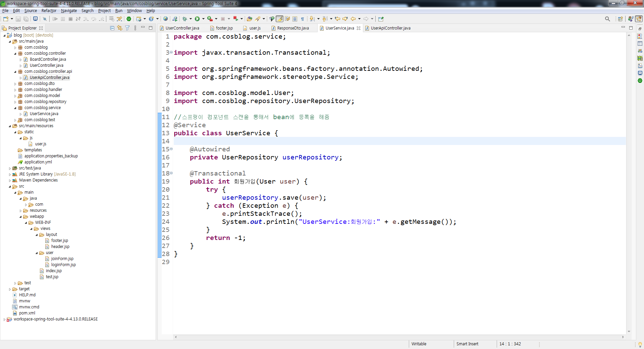This screenshot has height=349, width=644.
Task: Open the Source menu
Action: (x=31, y=11)
